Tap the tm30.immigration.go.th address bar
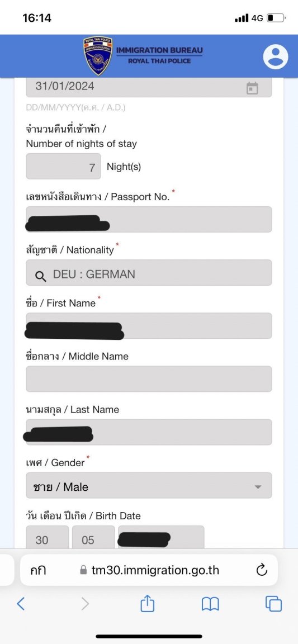This screenshot has height=644, width=298. pyautogui.click(x=149, y=570)
